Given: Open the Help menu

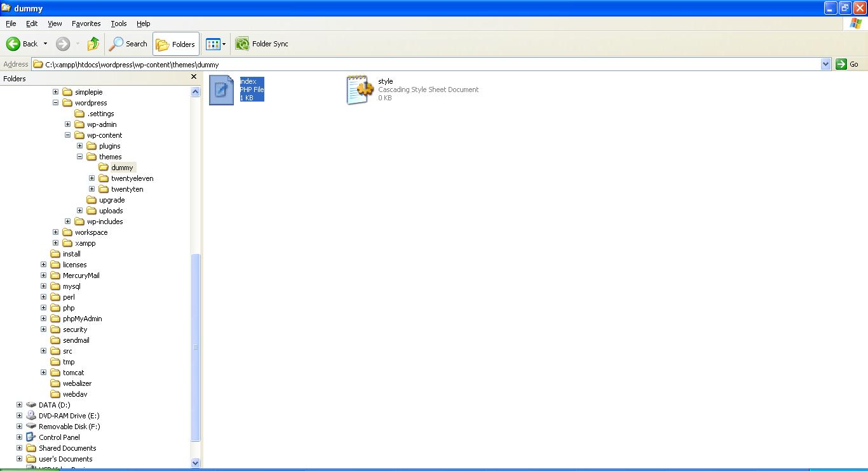Looking at the screenshot, I should click(144, 23).
